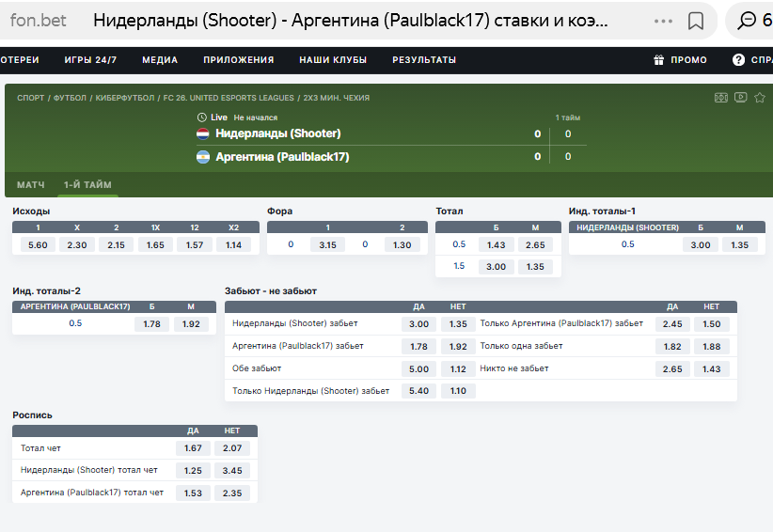Select Нидерланды (Shooter) забьет ДА 3.00

pos(418,324)
